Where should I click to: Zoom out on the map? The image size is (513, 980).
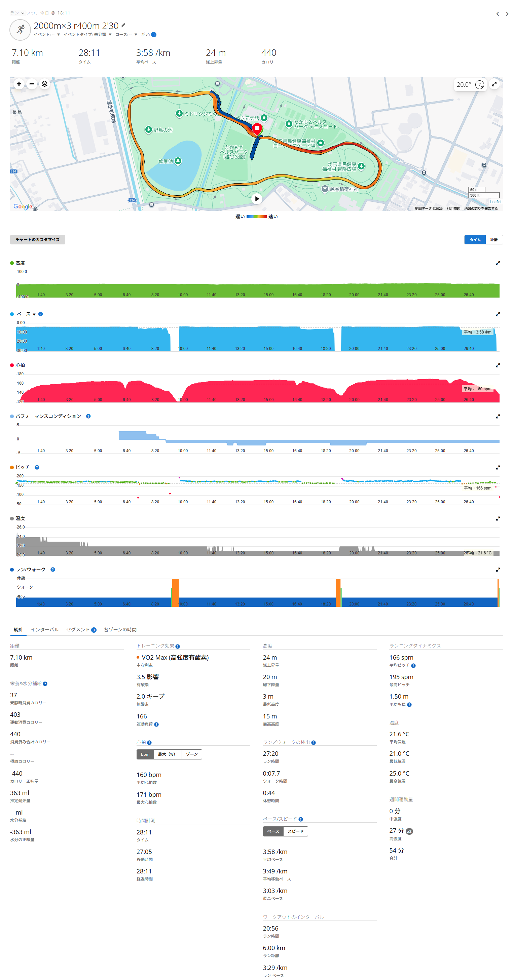32,84
